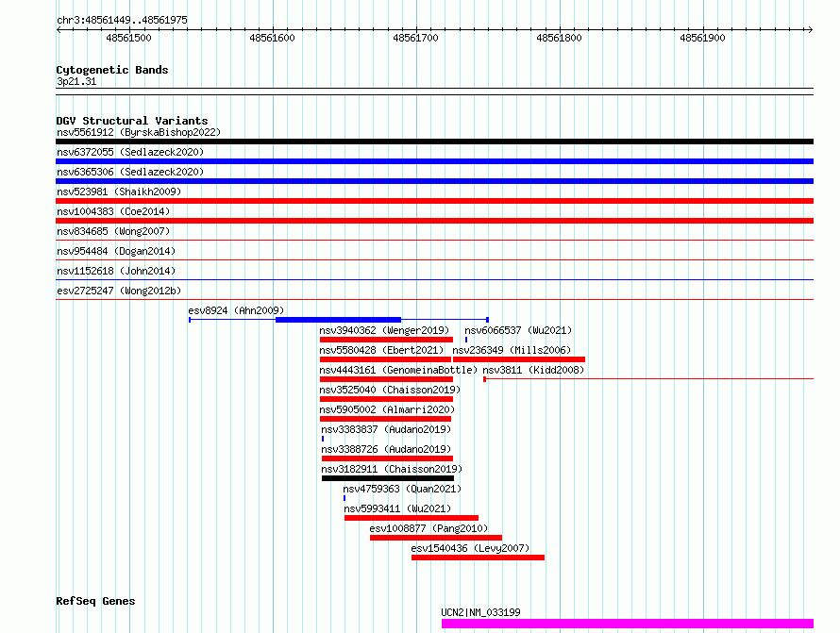Viewport: 840px width, 633px height.
Task: Open nsv6365306 (Sedlazeck2020) label
Action: (130, 172)
